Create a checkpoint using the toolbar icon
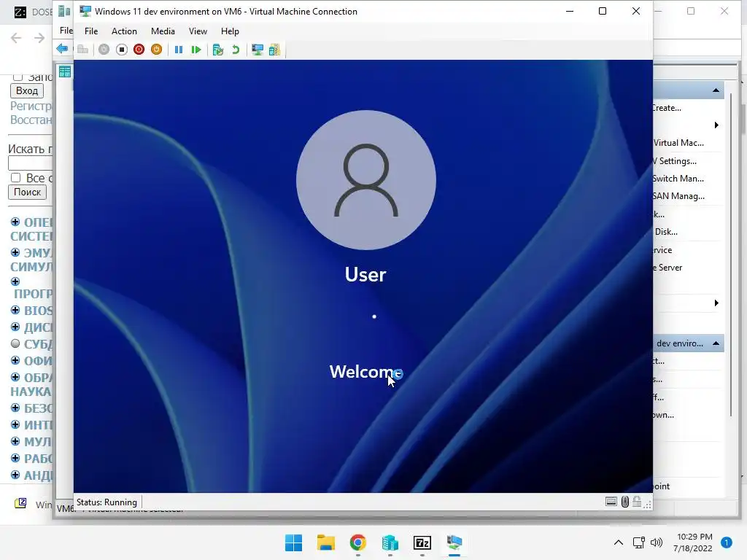This screenshot has width=747, height=560. coord(218,50)
